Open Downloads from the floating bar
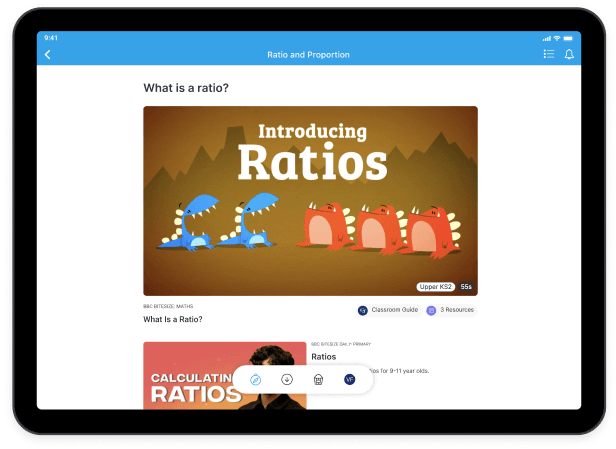 pyautogui.click(x=287, y=379)
